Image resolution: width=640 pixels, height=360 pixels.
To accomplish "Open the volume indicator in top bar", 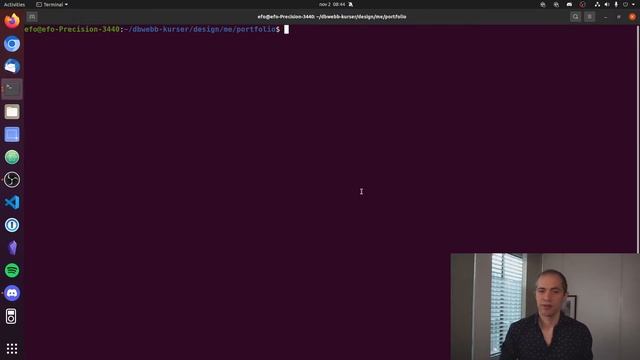I will 607,4.
